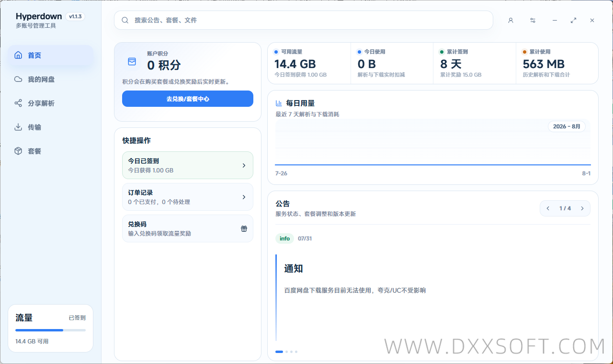This screenshot has height=364, width=613.
Task: Close the Hyperdown window
Action: (x=592, y=21)
